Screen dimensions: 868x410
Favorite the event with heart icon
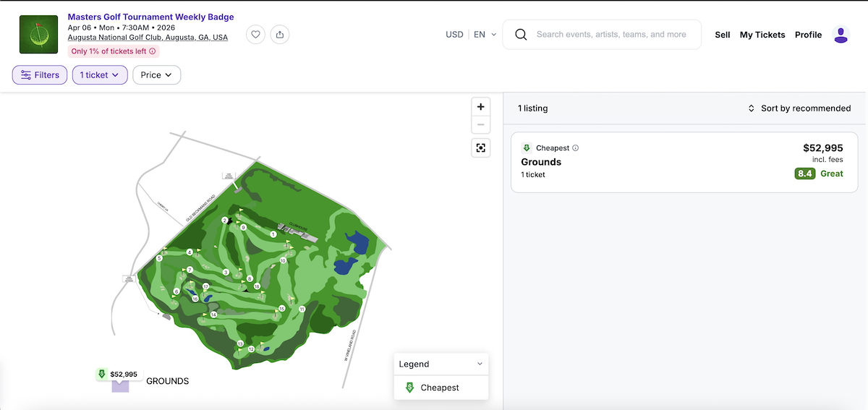[x=255, y=34]
